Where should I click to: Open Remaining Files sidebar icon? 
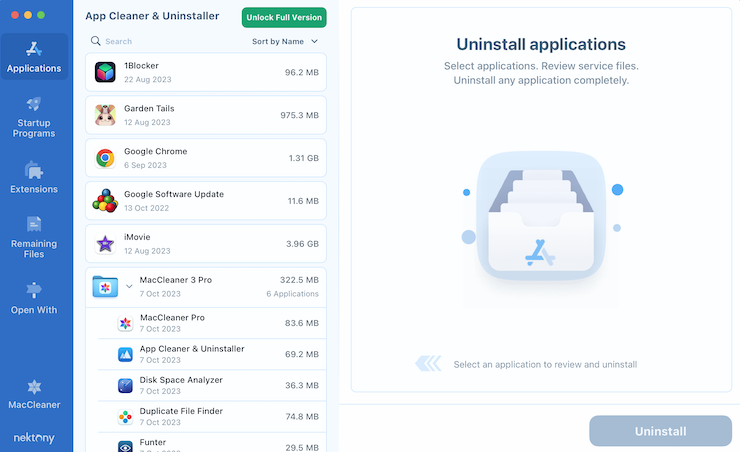coord(34,224)
